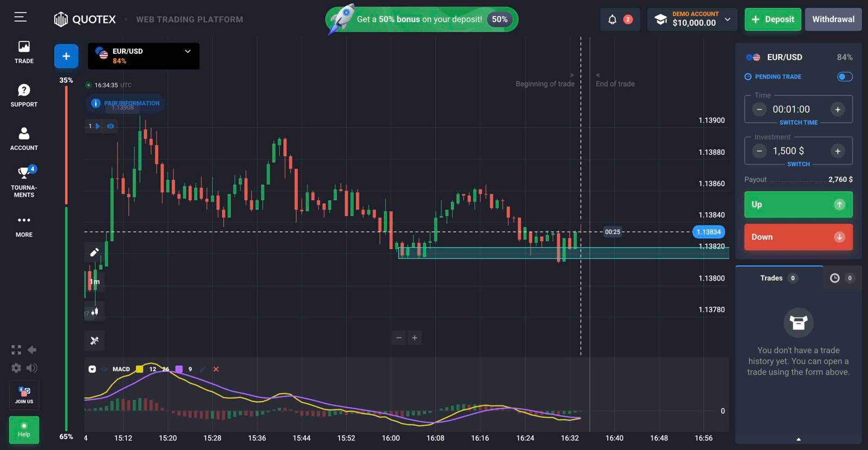Viewport: 868px width, 450px height.
Task: Open the drawing tools pencil
Action: (x=94, y=252)
